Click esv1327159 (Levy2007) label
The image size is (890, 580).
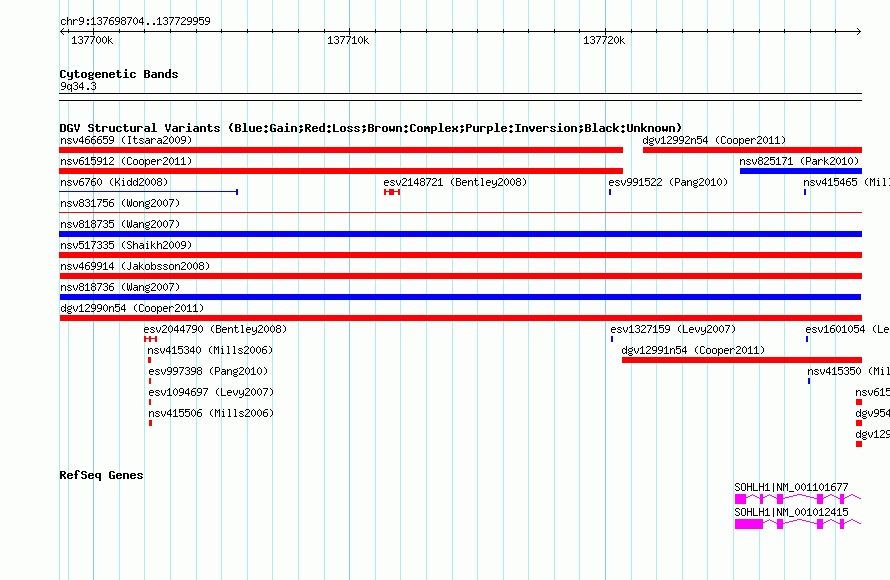coord(673,329)
